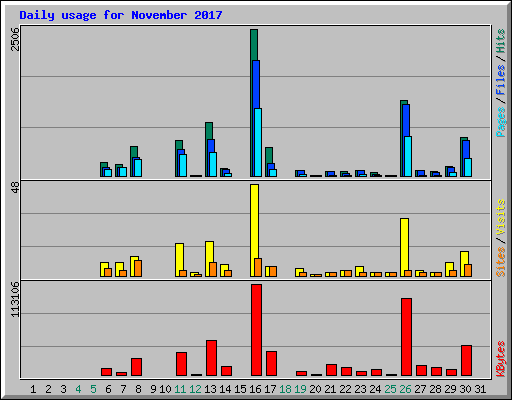Click day 5 on the x-axis
Image resolution: width=512 pixels, height=400 pixels.
click(93, 389)
